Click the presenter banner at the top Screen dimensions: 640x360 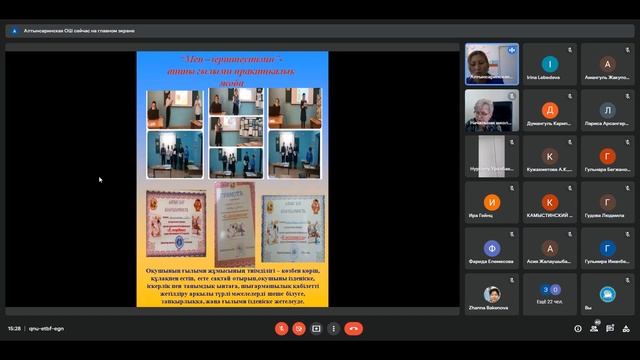[320, 31]
